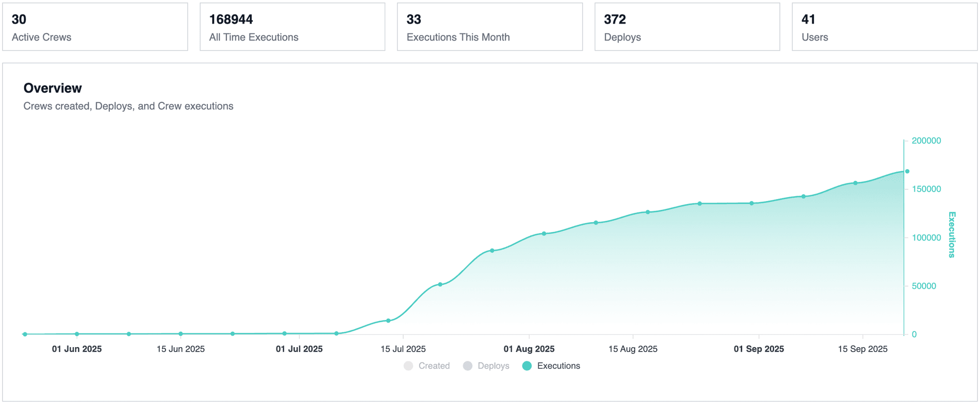980x405 pixels.
Task: Open the All Time Executions card
Action: pyautogui.click(x=293, y=27)
